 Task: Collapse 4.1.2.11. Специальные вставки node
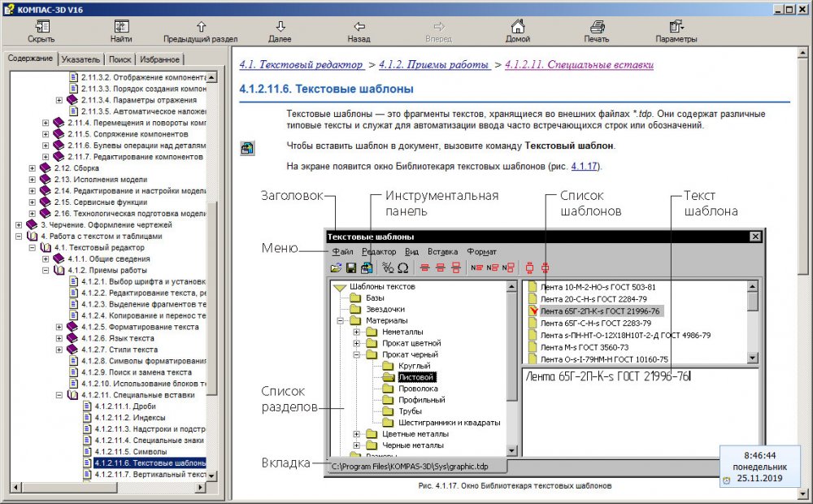tap(59, 395)
